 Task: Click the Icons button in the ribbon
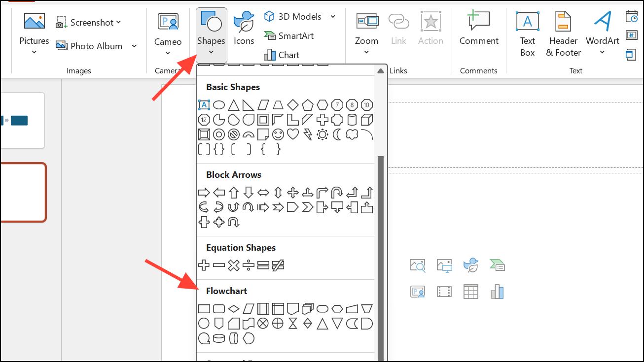(x=244, y=30)
